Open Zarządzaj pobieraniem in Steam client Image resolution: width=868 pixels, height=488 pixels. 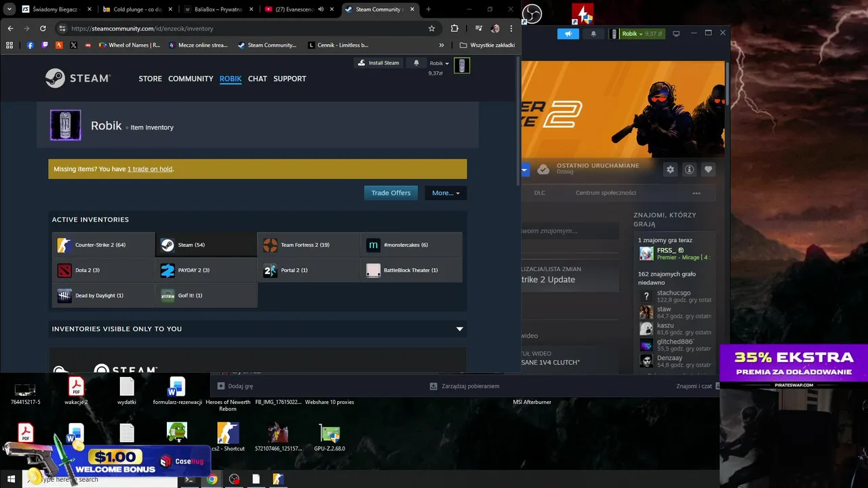[465, 386]
